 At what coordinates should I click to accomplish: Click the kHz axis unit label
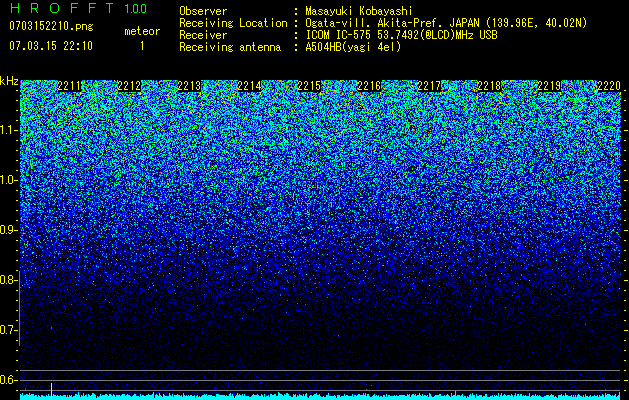9,81
